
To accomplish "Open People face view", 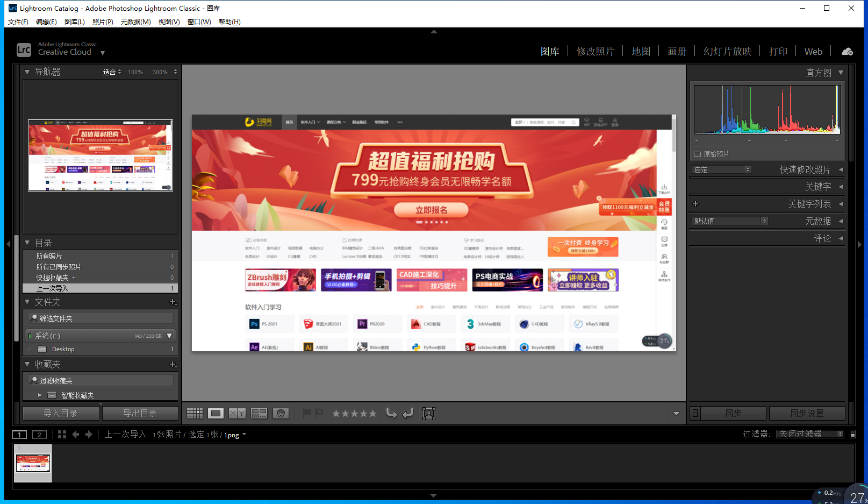I will click(281, 413).
